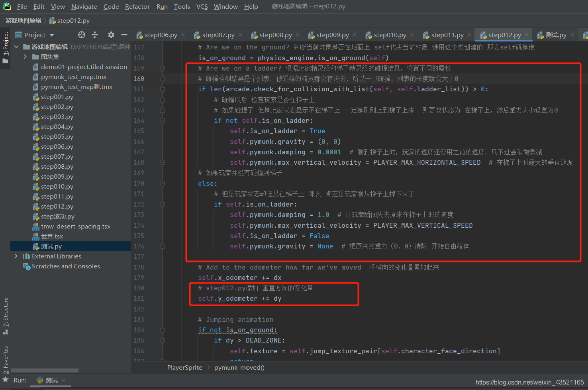Expand the External Libraries node
This screenshot has width=588, height=390.
(x=16, y=256)
